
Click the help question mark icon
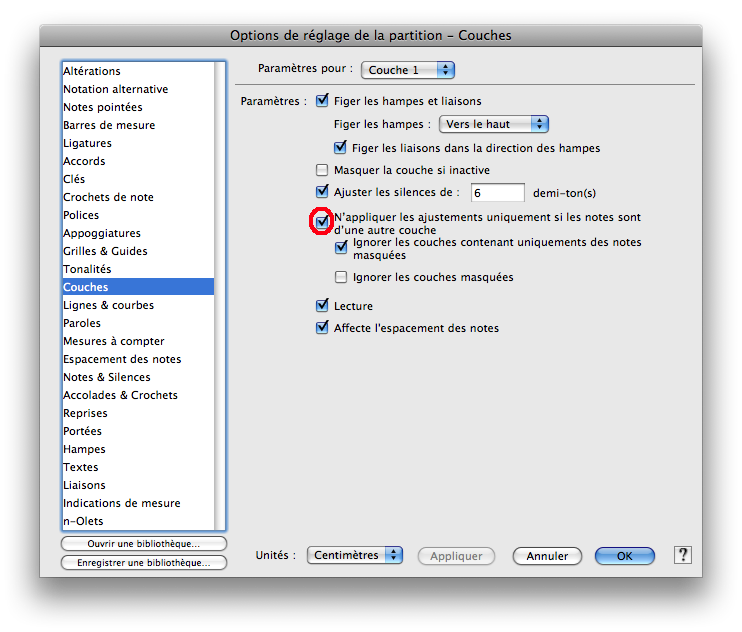point(683,555)
